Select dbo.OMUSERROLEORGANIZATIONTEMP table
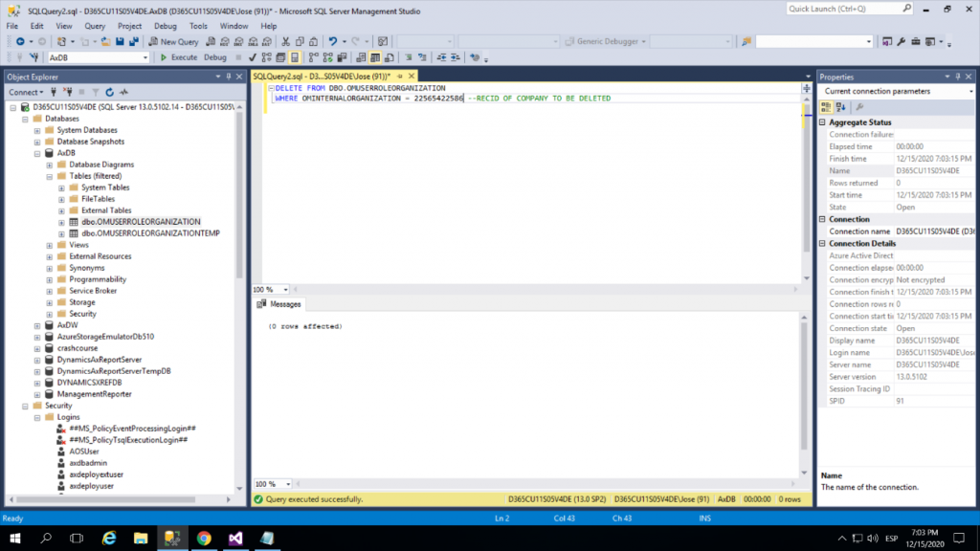 tap(150, 233)
